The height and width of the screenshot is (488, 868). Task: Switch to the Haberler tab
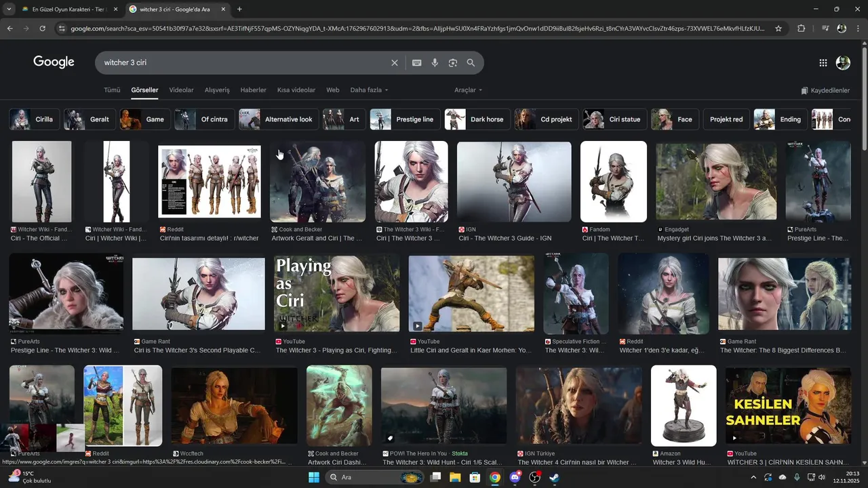point(253,90)
